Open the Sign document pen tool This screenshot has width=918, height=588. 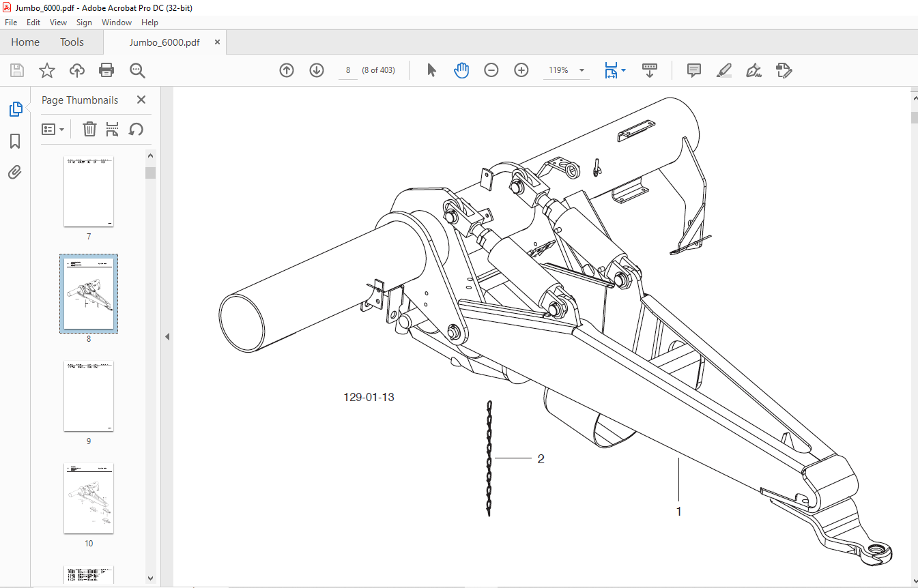pos(754,70)
